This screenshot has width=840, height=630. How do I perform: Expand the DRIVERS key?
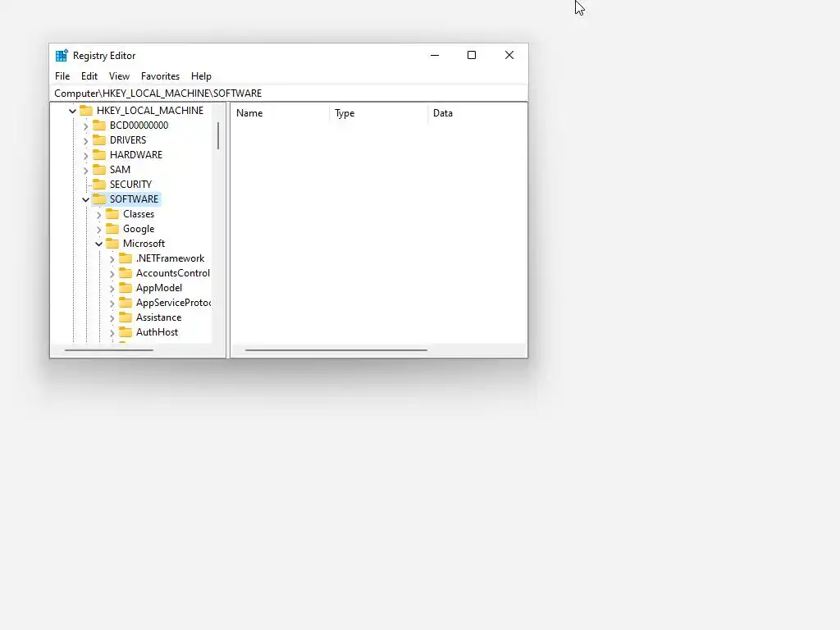pos(85,141)
